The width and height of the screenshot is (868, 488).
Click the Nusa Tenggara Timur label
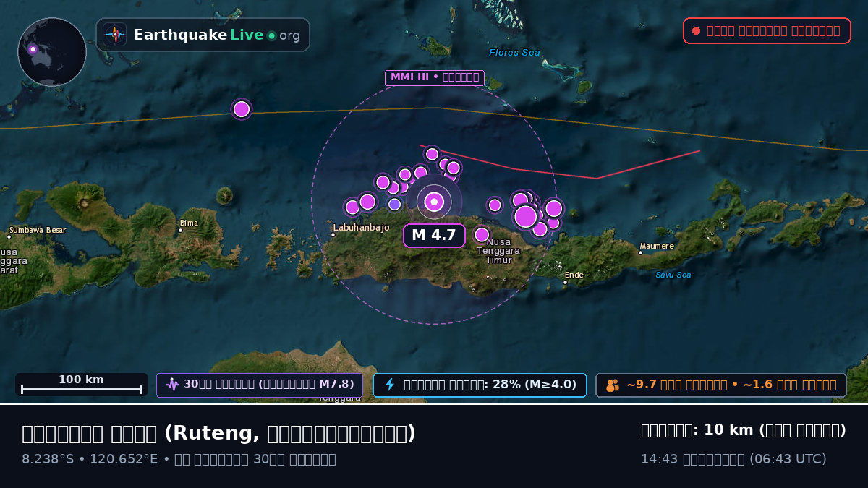click(499, 251)
